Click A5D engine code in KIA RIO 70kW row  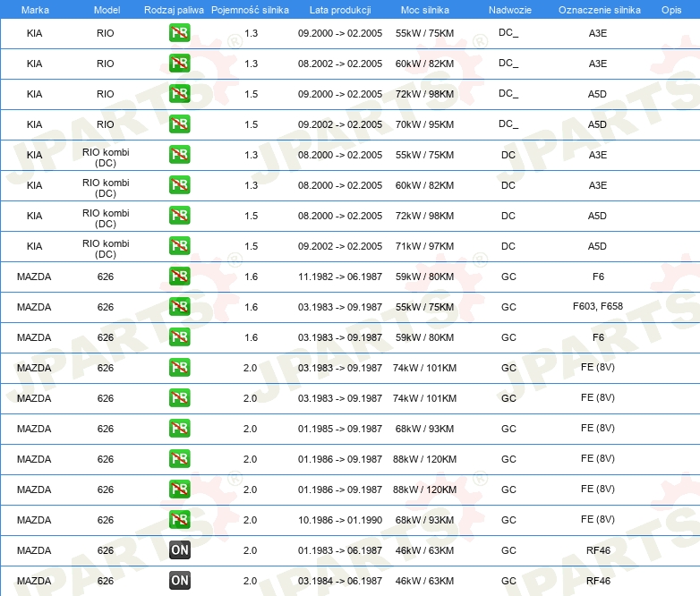tap(597, 124)
